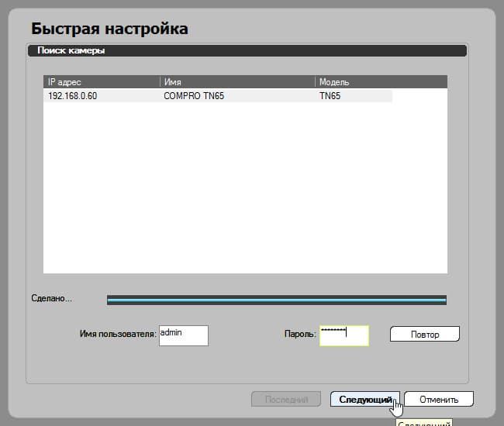Click the TN65 model cell
The height and width of the screenshot is (426, 504).
(330, 96)
